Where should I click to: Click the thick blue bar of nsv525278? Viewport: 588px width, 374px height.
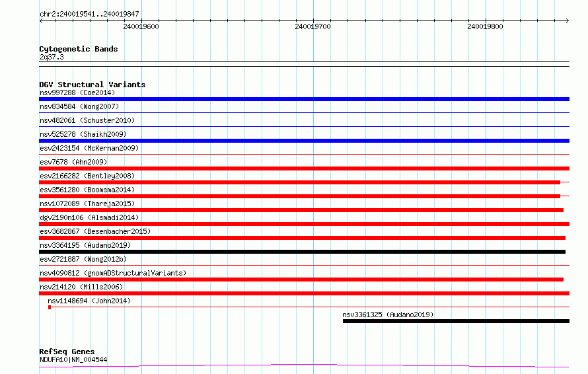(304, 141)
